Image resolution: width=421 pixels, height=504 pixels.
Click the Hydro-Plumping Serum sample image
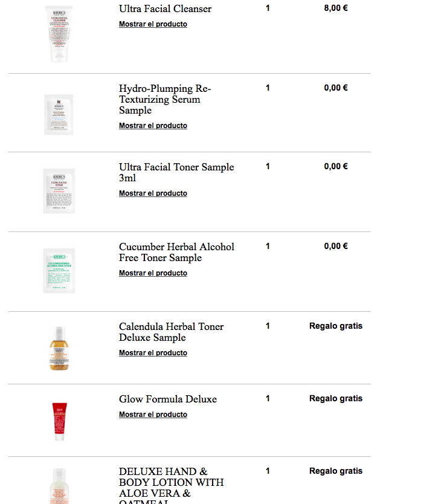59,114
